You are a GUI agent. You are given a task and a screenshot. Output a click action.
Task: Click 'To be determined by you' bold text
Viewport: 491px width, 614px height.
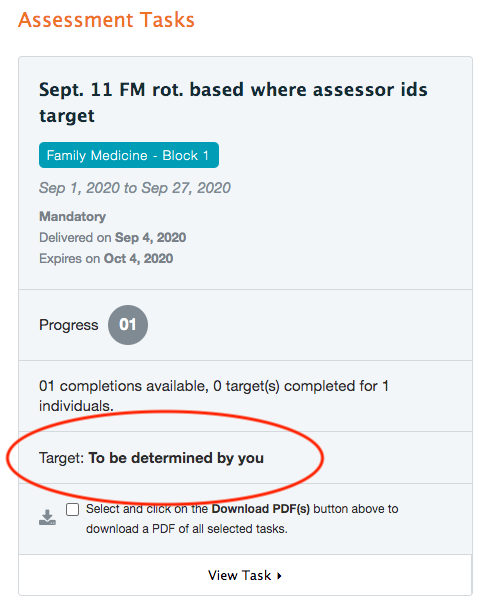tap(176, 458)
